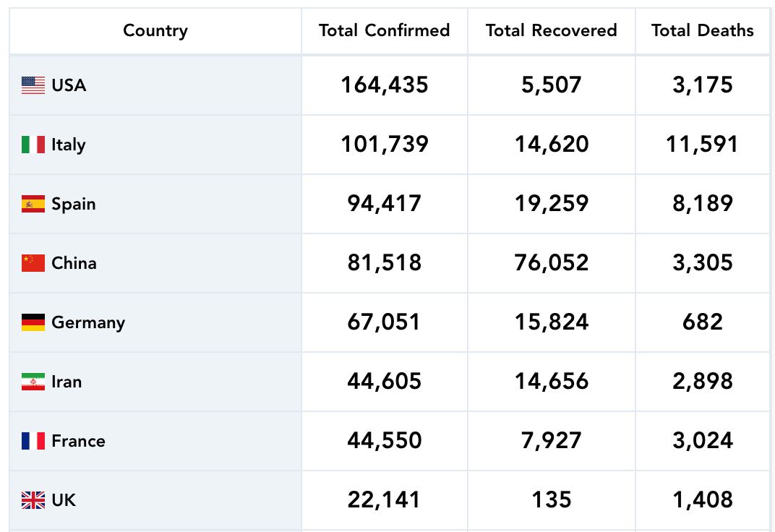
Task: Select Germany's deaths value 682
Action: click(x=702, y=322)
